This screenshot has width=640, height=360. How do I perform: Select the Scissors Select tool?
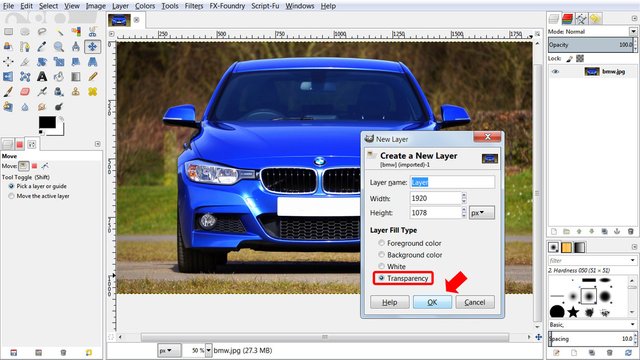93,31
